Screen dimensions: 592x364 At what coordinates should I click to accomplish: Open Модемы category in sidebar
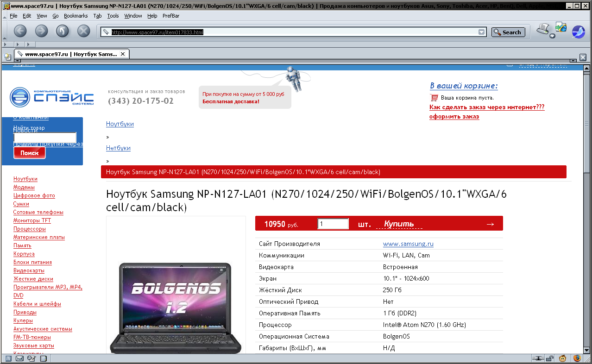[24, 187]
